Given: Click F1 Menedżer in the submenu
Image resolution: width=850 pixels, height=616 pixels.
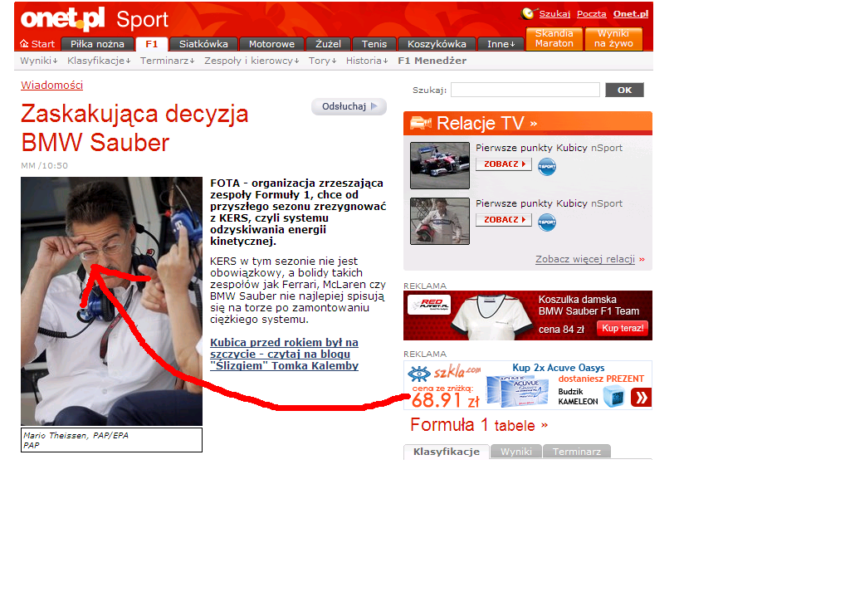Looking at the screenshot, I should click(x=432, y=61).
